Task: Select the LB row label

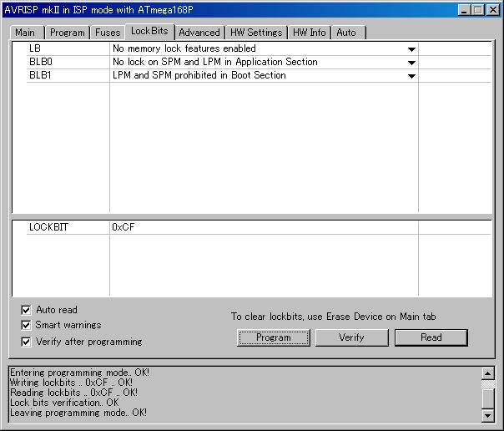Action: point(35,48)
